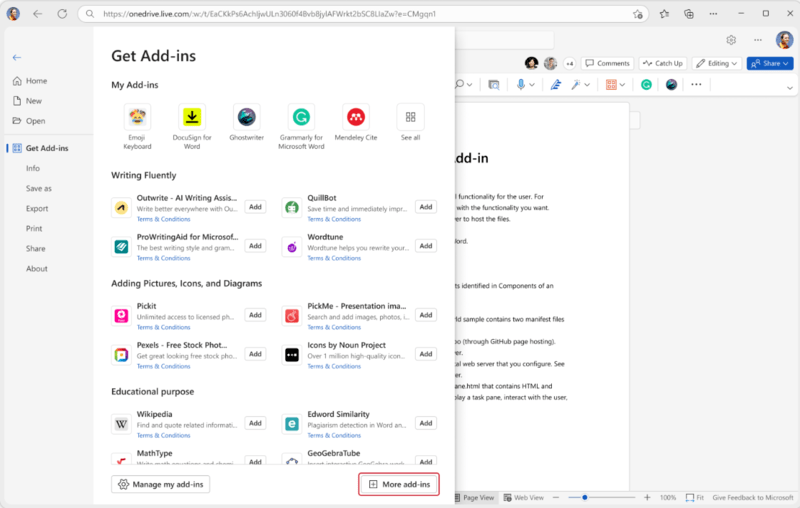Open Grammarly for Microsoft Word add-in

pyautogui.click(x=301, y=117)
